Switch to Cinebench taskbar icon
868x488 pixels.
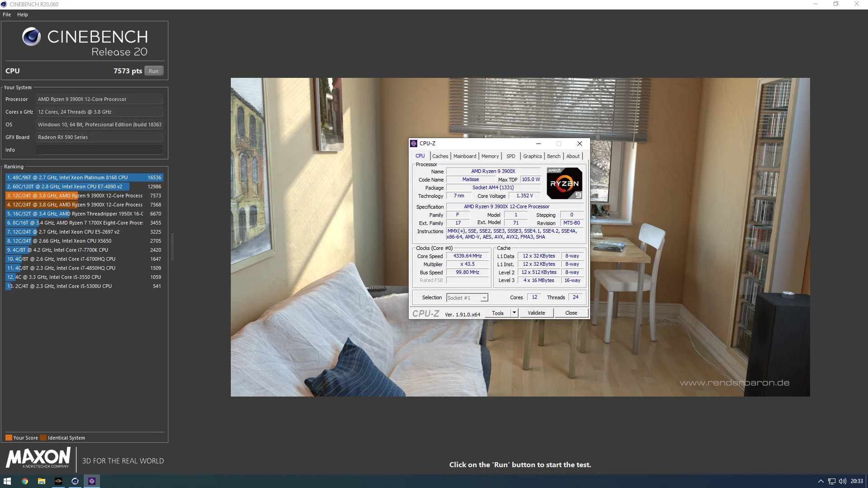pos(75,481)
